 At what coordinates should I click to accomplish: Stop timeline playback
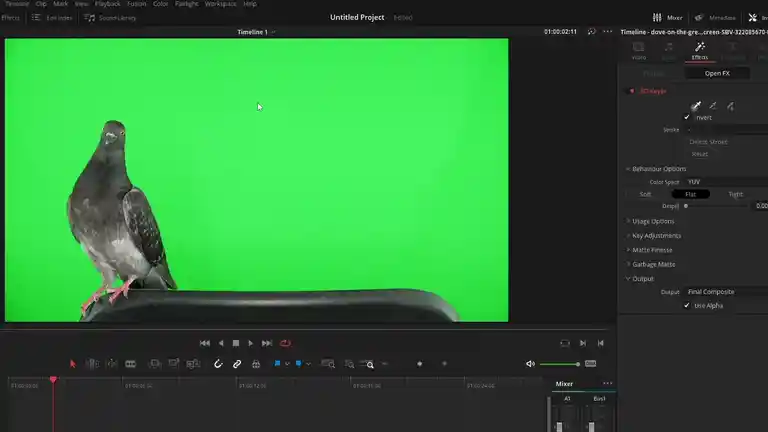(236, 343)
